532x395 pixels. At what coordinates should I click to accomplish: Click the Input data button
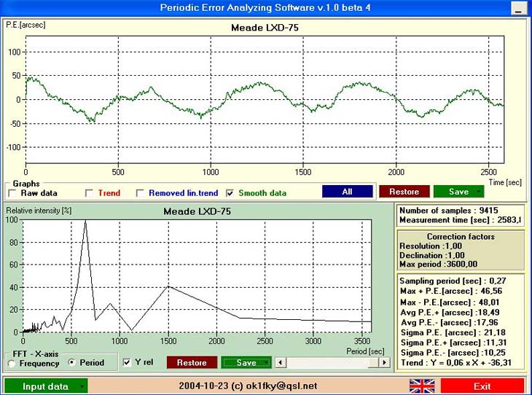pyautogui.click(x=46, y=386)
